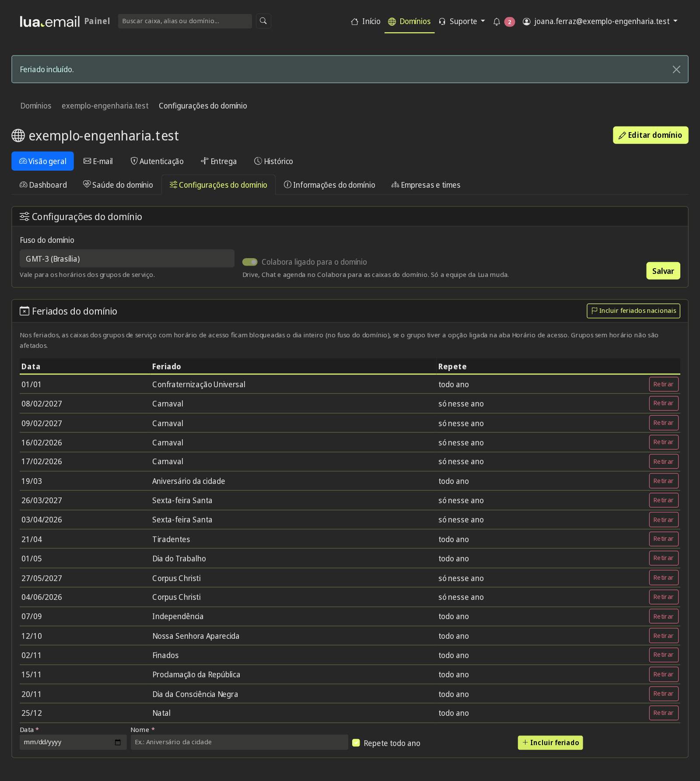Viewport: 700px width, 781px height.
Task: Dismiss the 'Feriado incluído' alert
Action: [676, 70]
